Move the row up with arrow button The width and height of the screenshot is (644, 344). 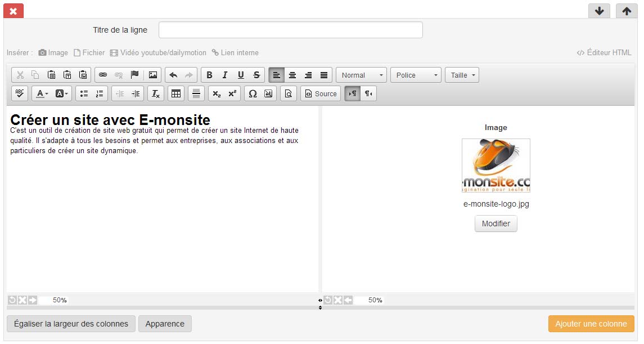(627, 11)
